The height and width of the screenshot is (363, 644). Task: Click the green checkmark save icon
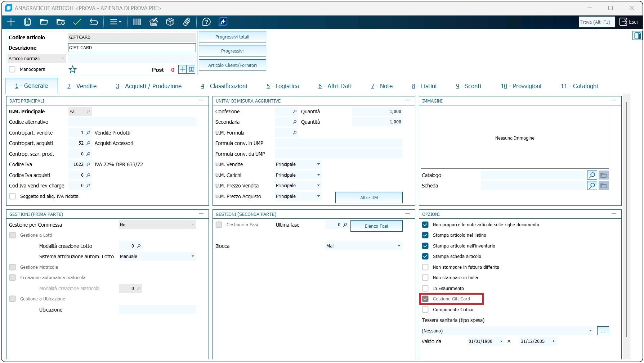click(x=77, y=22)
